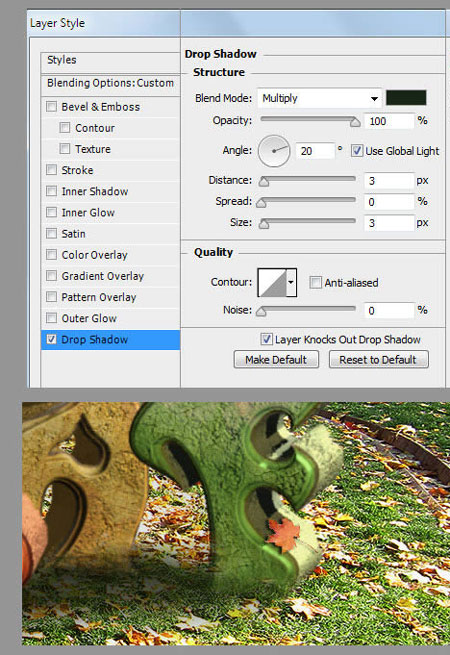Click the Spread slider handle
The image size is (450, 655).
[261, 203]
